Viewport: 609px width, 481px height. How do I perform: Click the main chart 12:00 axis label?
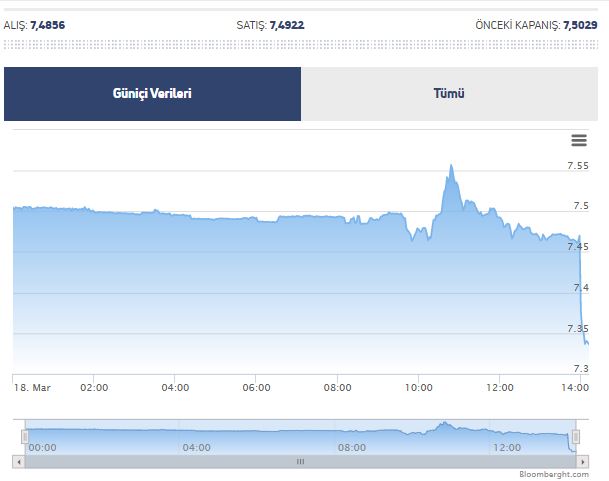(x=500, y=387)
